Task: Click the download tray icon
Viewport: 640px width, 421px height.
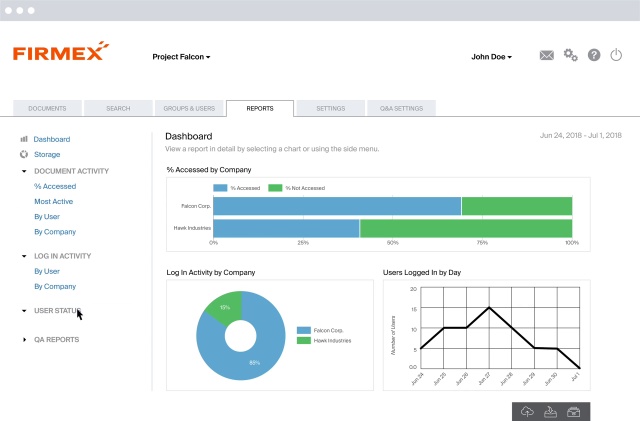Action: [x=550, y=412]
